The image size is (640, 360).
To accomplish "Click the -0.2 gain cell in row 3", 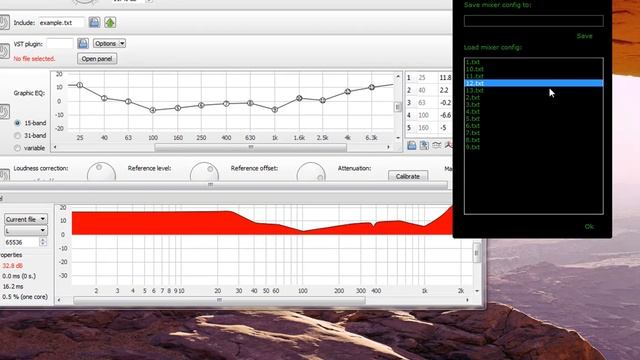I will coord(445,103).
